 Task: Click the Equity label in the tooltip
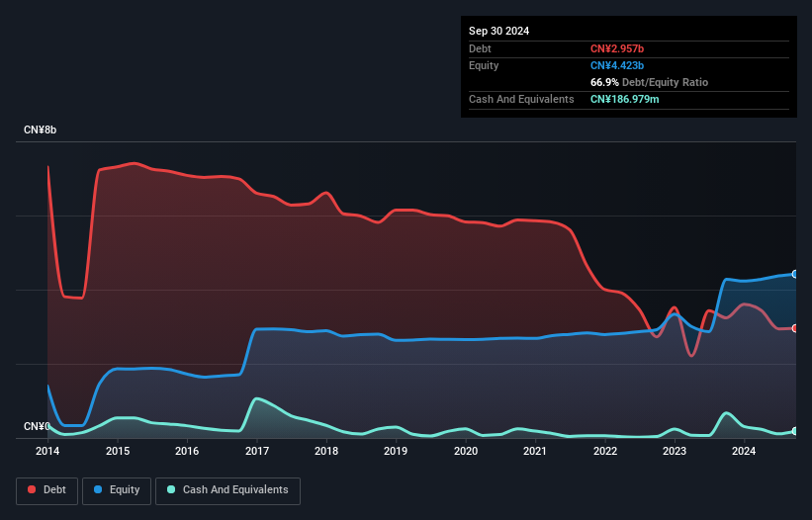[484, 65]
